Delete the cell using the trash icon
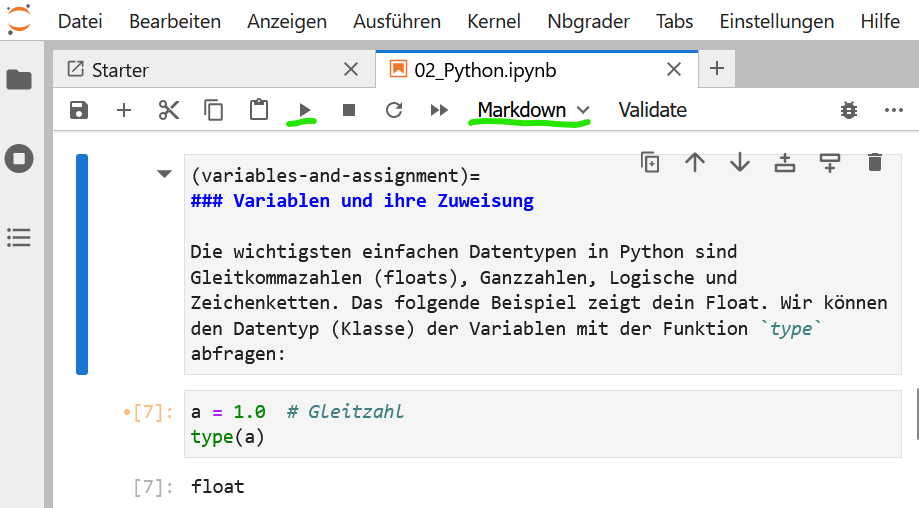 click(875, 162)
